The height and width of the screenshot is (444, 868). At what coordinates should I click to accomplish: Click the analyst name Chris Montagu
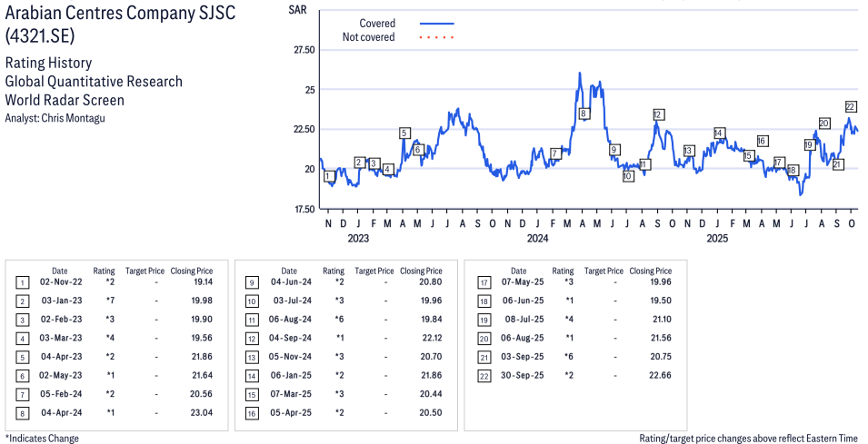click(x=73, y=119)
